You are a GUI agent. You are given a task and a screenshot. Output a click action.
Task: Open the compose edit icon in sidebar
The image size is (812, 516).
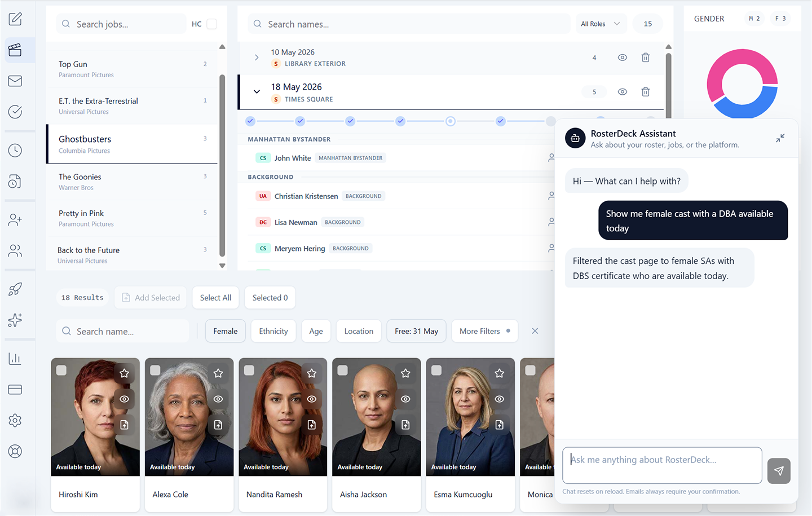(15, 19)
